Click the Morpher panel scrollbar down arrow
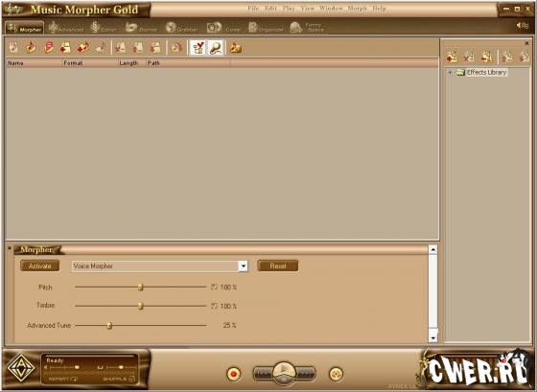Image resolution: width=537 pixels, height=392 pixels. click(x=432, y=338)
